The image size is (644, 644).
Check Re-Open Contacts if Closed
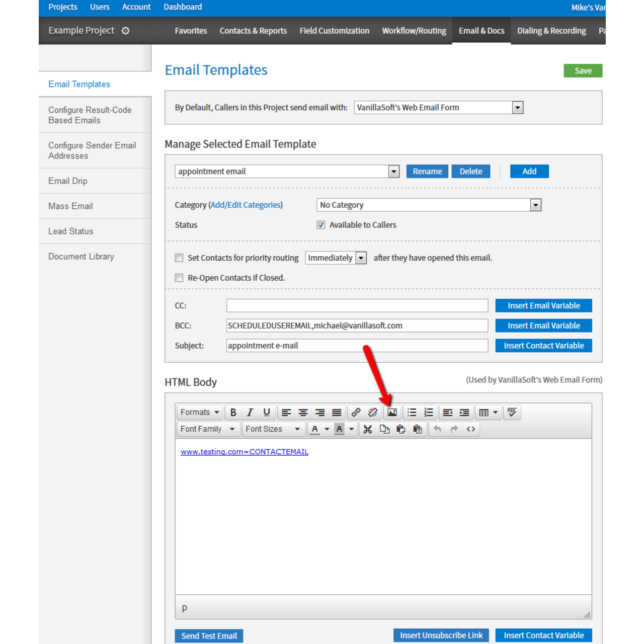point(179,278)
